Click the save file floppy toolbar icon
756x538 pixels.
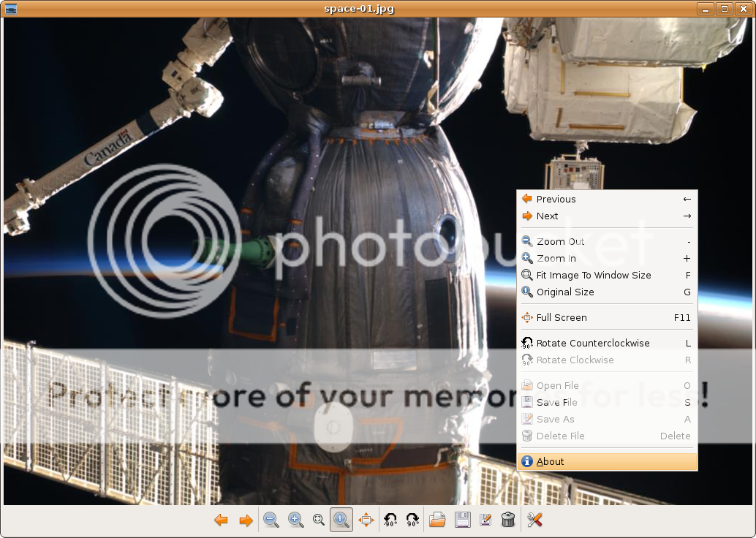point(462,520)
